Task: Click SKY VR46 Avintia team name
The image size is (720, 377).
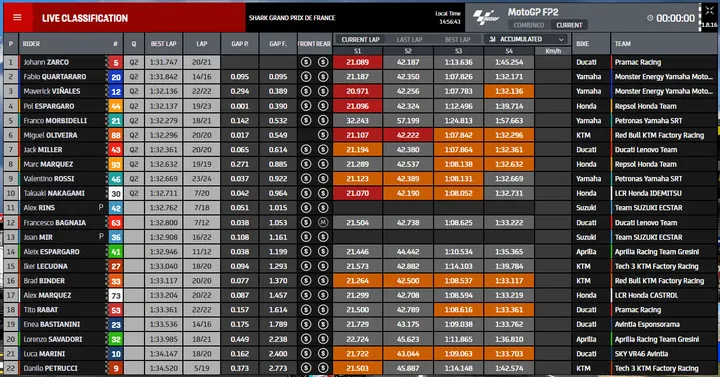Action: 641,354
